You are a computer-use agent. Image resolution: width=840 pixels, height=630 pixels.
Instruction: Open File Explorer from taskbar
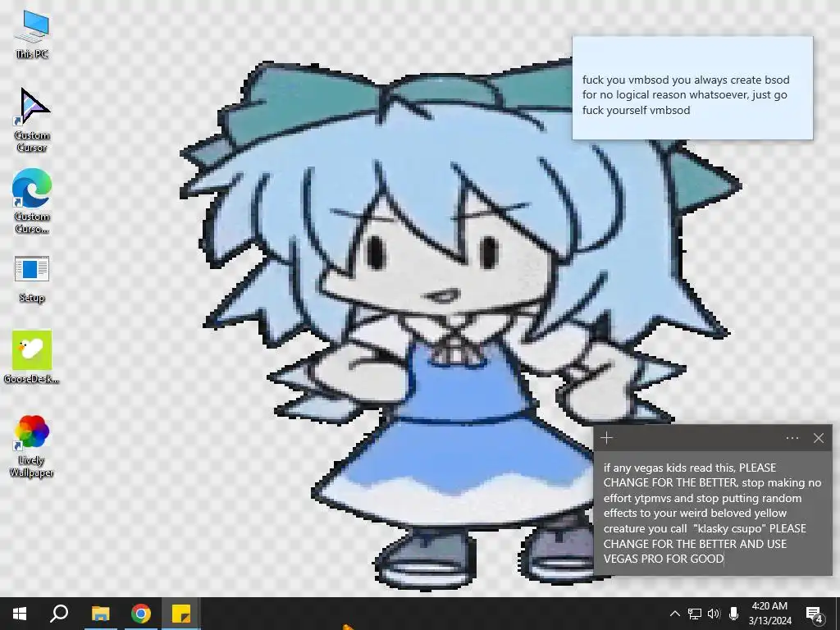(100, 614)
